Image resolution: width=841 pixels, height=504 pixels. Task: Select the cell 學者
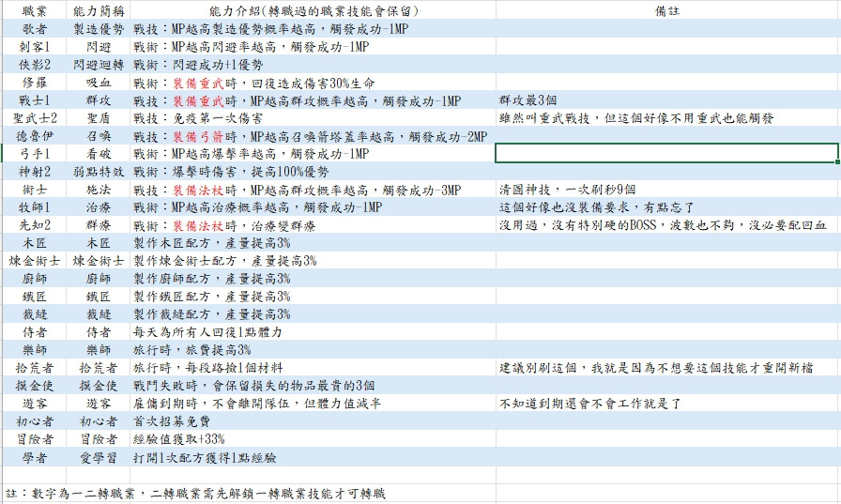tap(35, 457)
